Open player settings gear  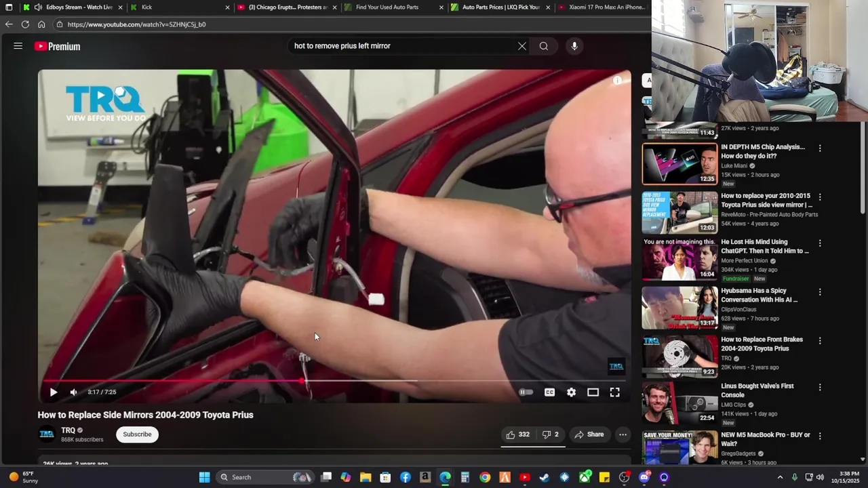572,392
